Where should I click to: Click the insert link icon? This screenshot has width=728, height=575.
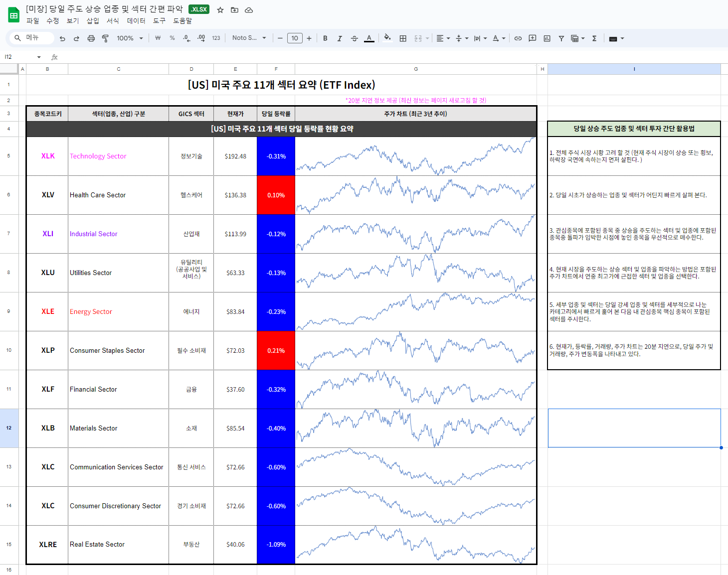518,38
